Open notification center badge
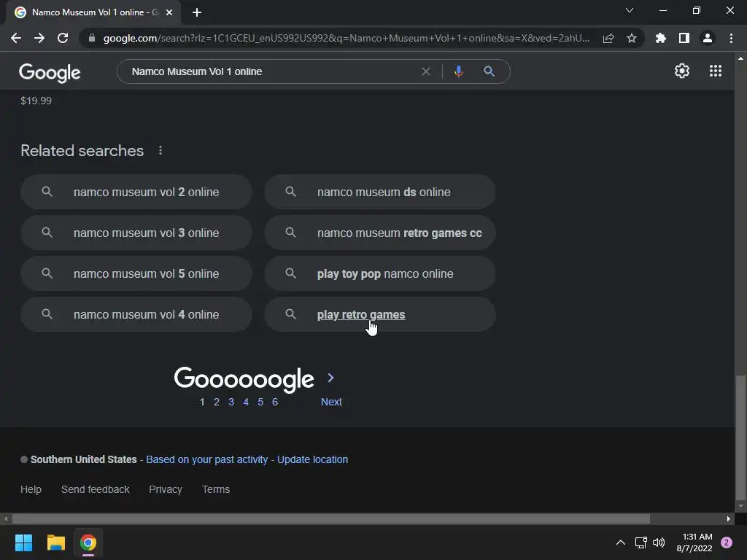This screenshot has width=747, height=560. (x=727, y=542)
